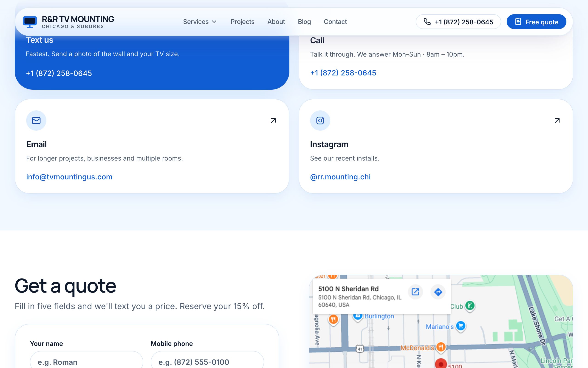This screenshot has height=368, width=588.
Task: Click the Lake Shore Dr label on map
Action: (x=537, y=326)
